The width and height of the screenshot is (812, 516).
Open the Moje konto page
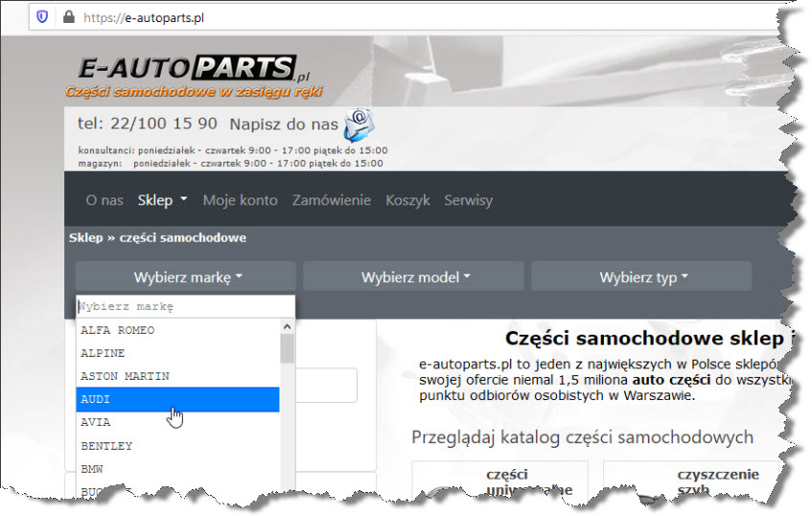241,200
